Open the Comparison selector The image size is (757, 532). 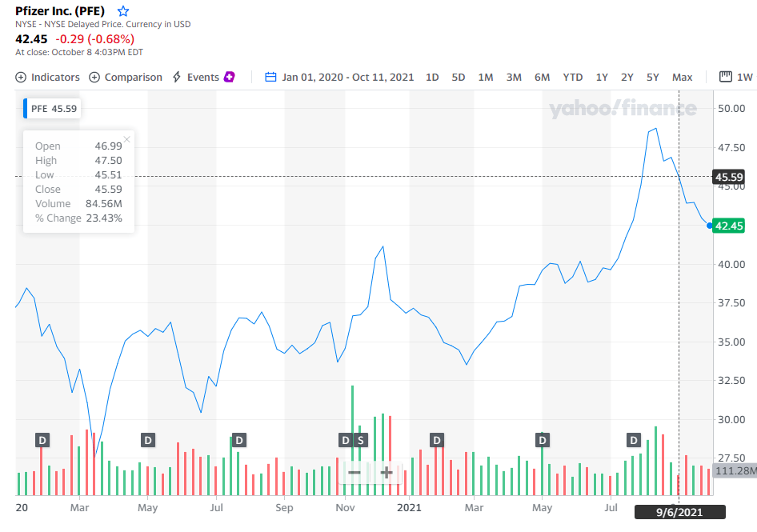(126, 78)
